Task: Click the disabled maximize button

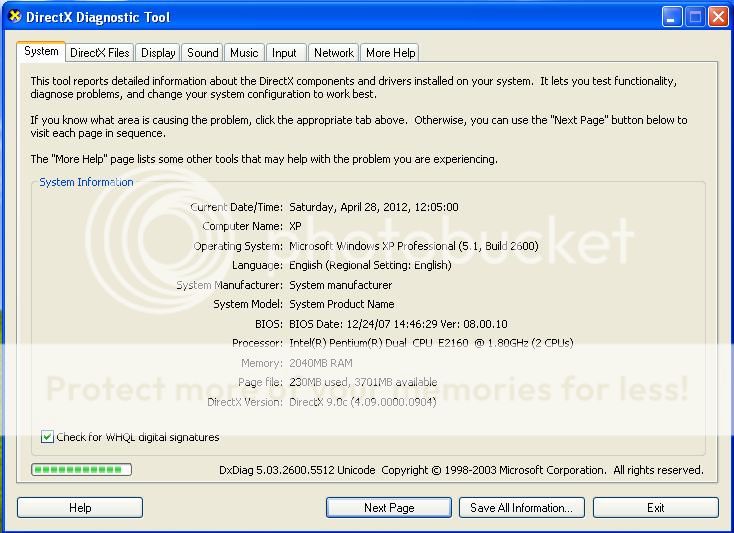Action: [x=695, y=17]
